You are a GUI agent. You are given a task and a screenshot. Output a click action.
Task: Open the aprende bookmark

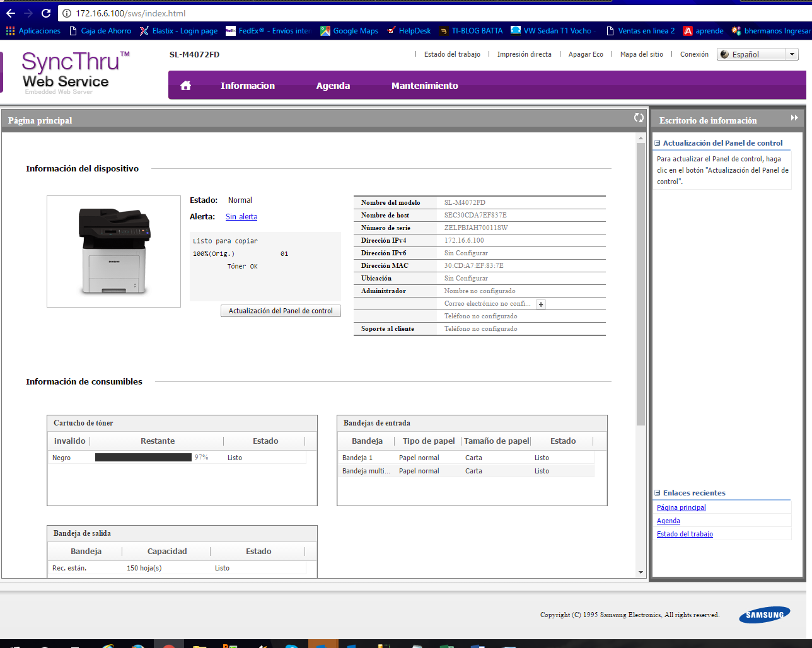coord(704,30)
